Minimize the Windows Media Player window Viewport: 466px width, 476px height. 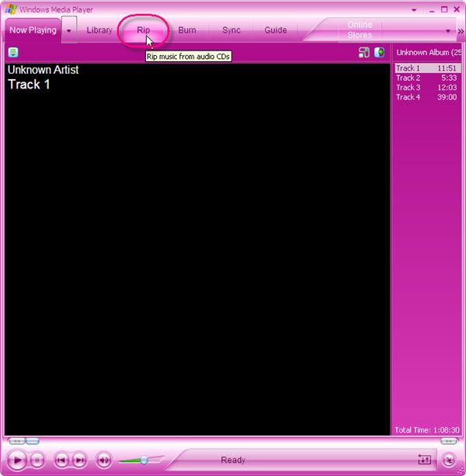point(432,10)
